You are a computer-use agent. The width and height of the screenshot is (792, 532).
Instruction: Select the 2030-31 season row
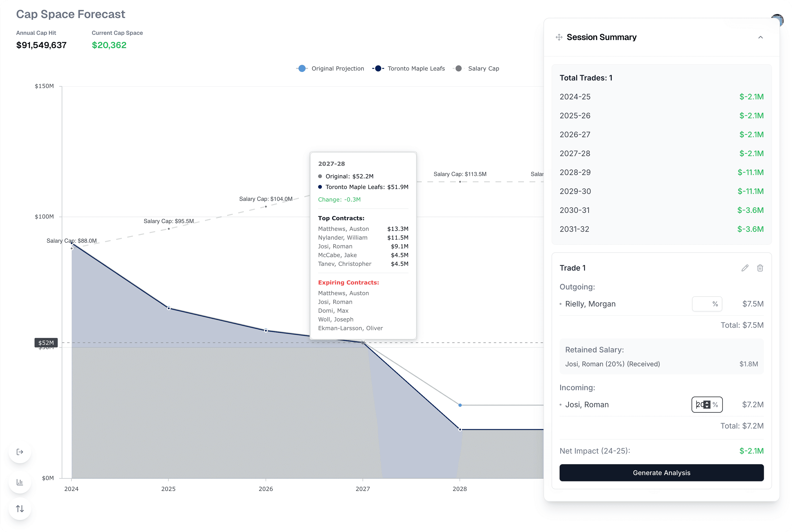[661, 210]
